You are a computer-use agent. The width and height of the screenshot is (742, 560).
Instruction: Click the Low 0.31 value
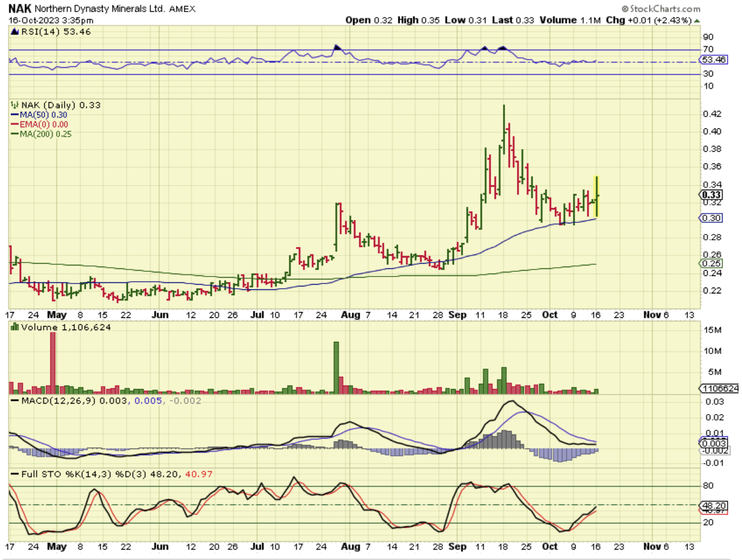[x=466, y=20]
